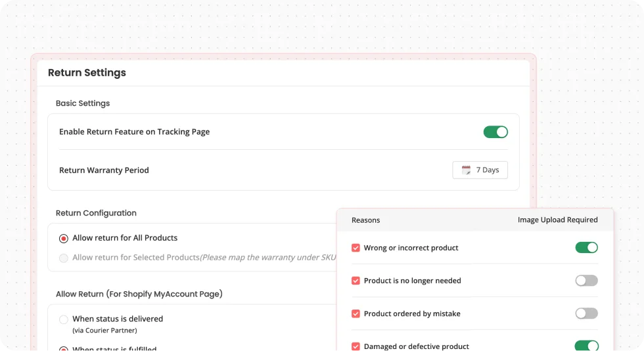Click the Return Settings page title
This screenshot has height=351, width=644.
(87, 73)
